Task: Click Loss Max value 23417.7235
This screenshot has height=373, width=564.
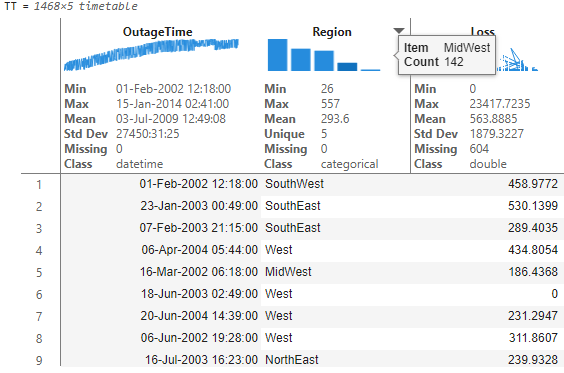Action: pos(500,104)
